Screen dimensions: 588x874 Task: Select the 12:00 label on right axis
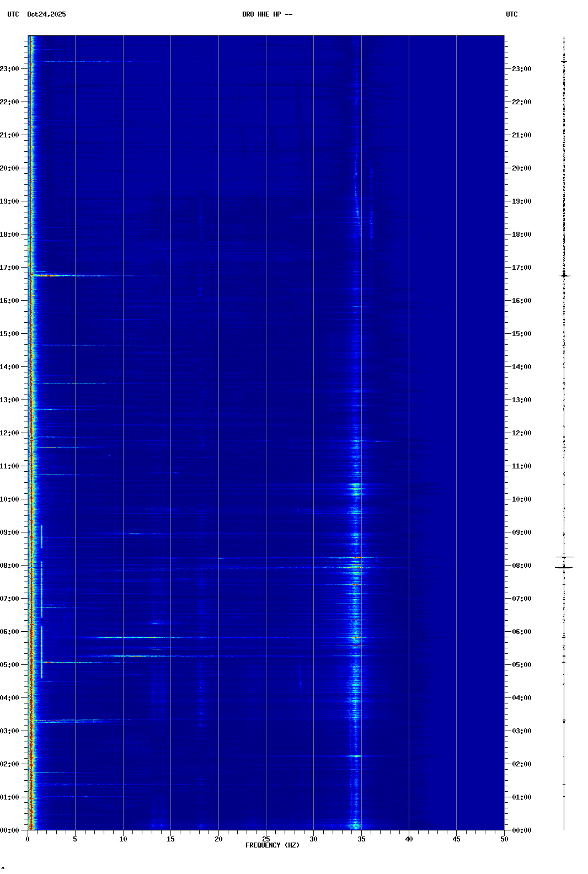coord(521,433)
